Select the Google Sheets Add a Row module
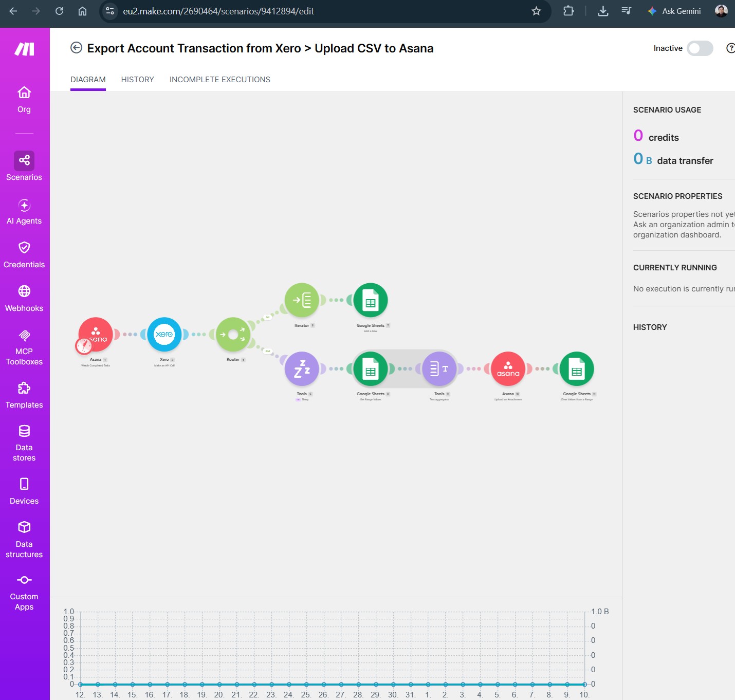Image resolution: width=735 pixels, height=700 pixels. click(371, 300)
